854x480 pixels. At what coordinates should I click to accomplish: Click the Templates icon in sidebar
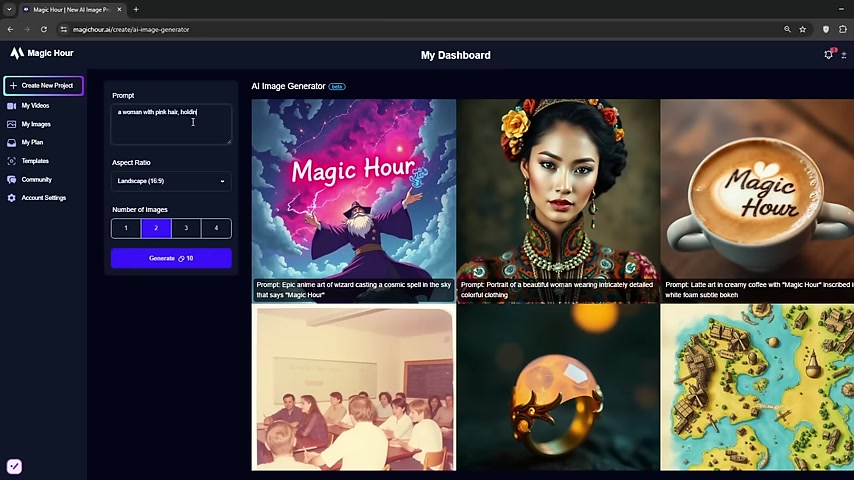pyautogui.click(x=11, y=161)
